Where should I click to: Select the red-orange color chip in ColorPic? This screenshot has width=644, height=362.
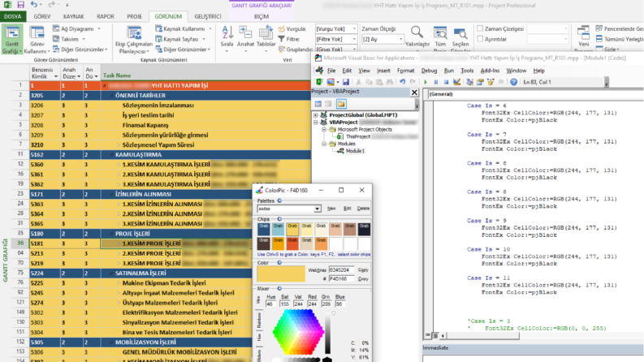292,243
